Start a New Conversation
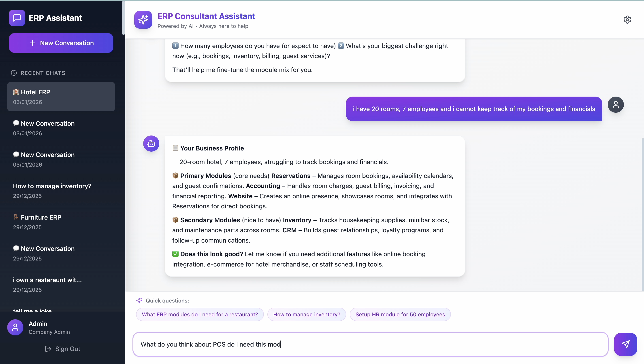The image size is (644, 364). [61, 43]
